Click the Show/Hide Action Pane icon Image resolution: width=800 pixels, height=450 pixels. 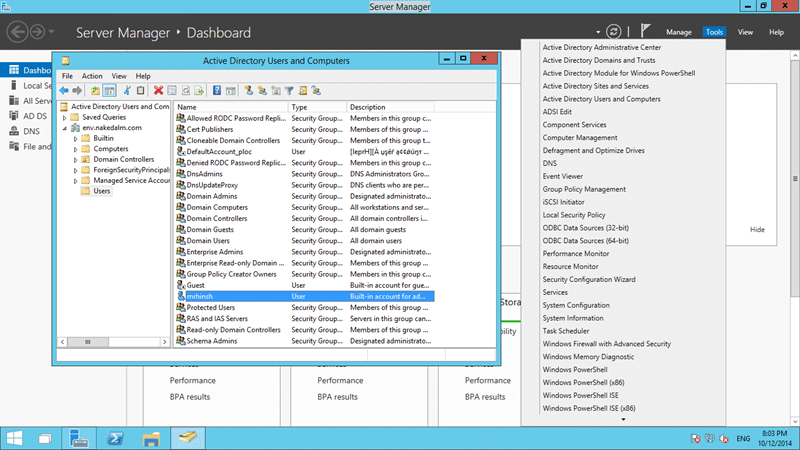click(x=231, y=91)
